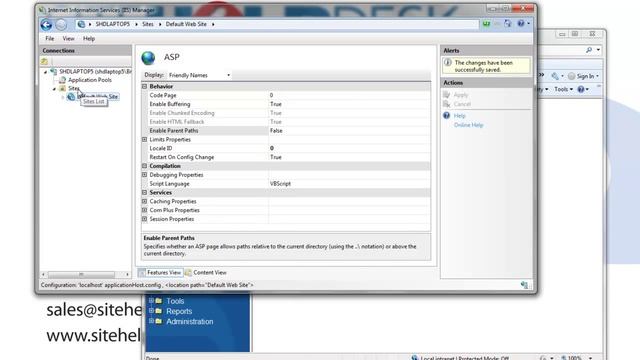This screenshot has width=640, height=360.
Task: Open browser Tools menu dropdown
Action: point(563,89)
